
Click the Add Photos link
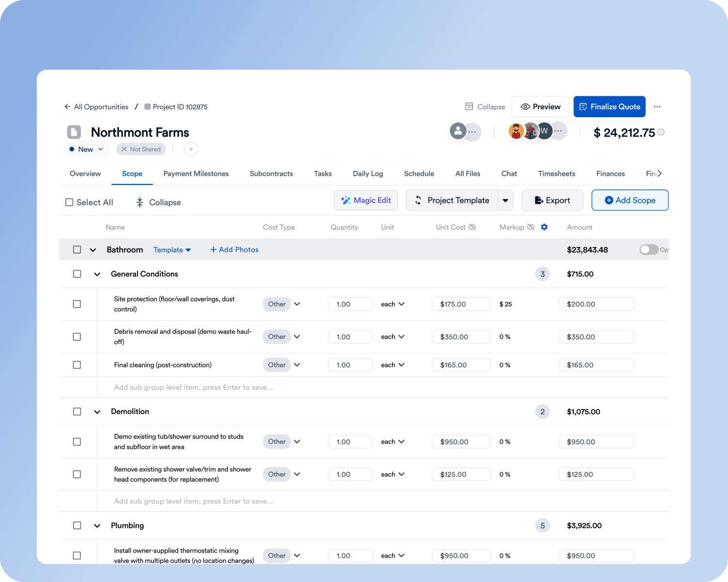click(234, 249)
